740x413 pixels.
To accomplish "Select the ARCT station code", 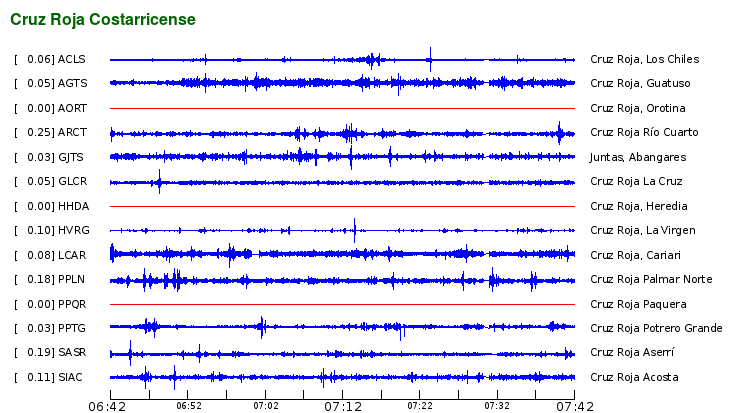I will [73, 132].
